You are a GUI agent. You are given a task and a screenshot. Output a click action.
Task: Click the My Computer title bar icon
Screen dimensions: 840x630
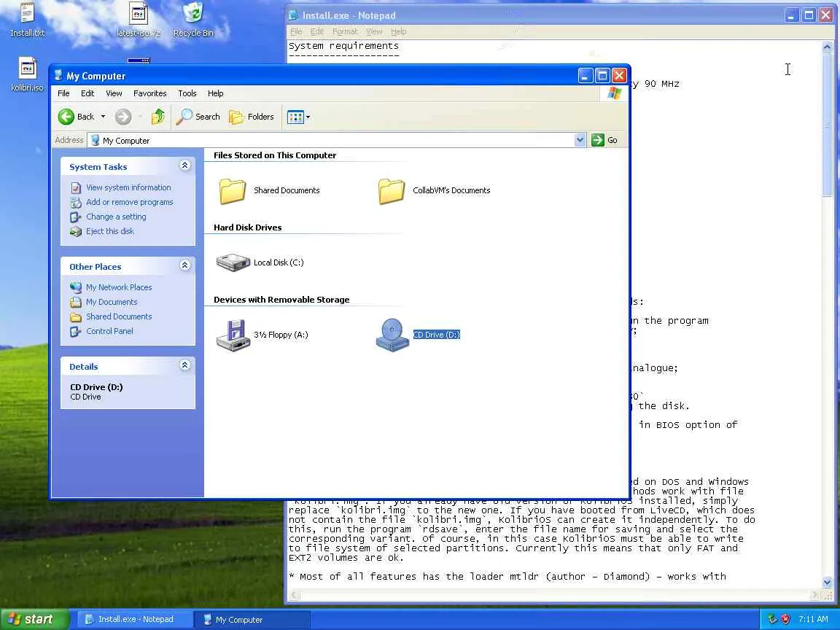[58, 75]
